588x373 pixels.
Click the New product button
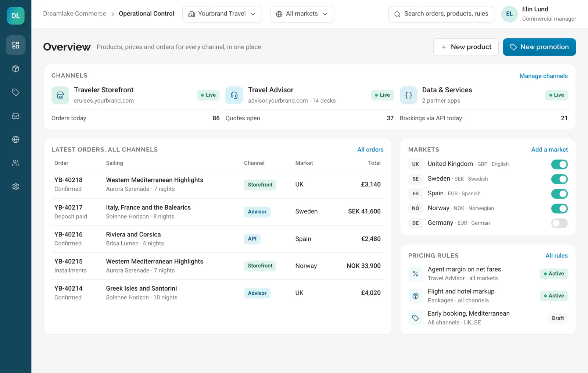tap(466, 47)
